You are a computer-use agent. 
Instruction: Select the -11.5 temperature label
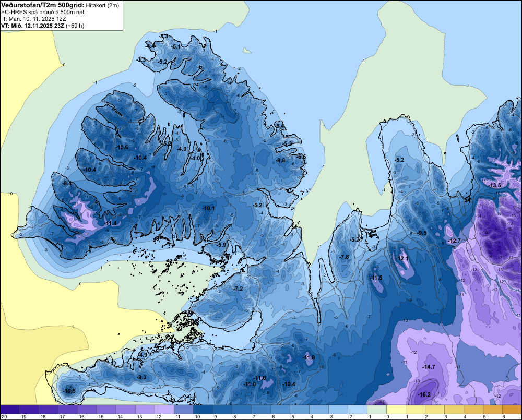(x=376, y=278)
